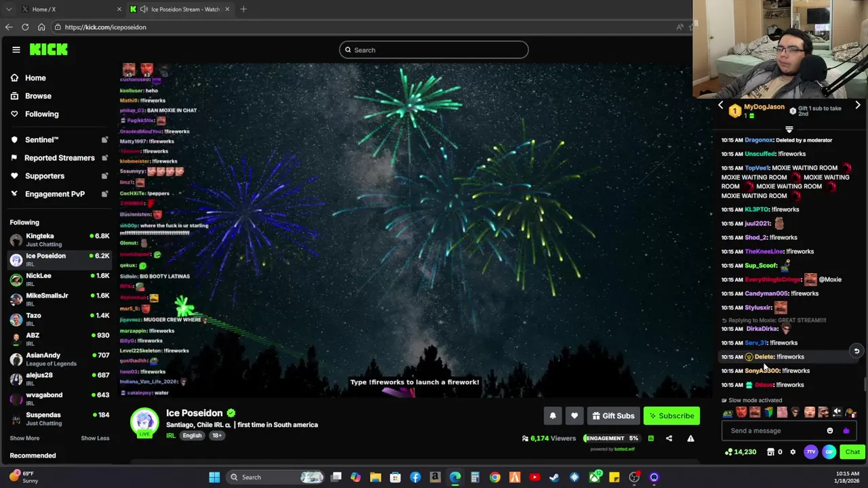This screenshot has width=868, height=488.
Task: Open Gift Subs button
Action: point(612,416)
